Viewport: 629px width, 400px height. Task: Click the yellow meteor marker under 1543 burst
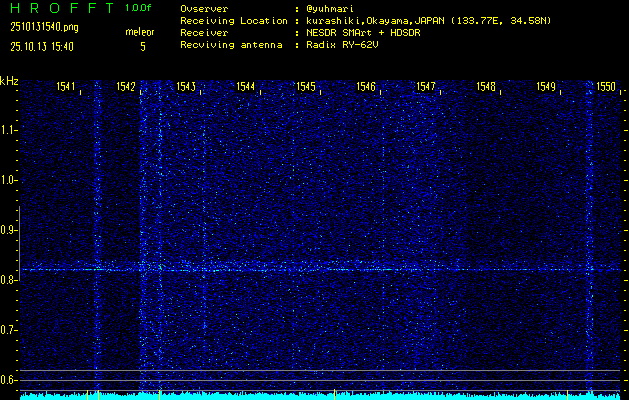160,394
